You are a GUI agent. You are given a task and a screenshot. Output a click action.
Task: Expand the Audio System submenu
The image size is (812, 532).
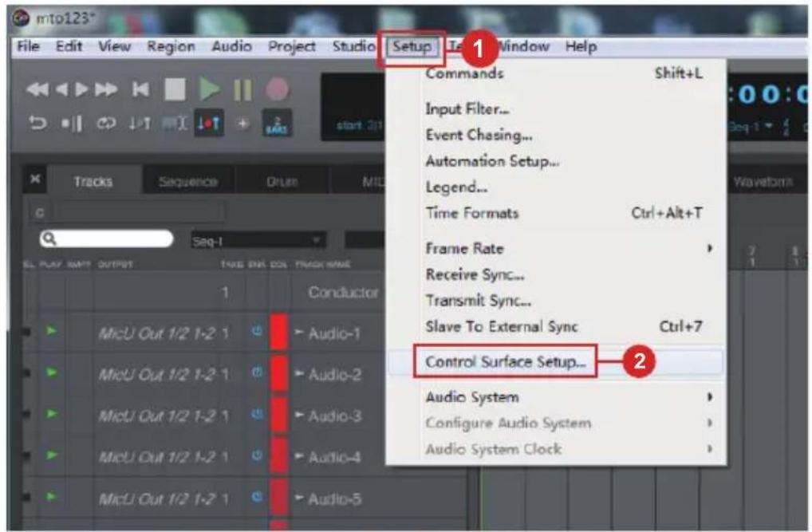click(x=710, y=396)
